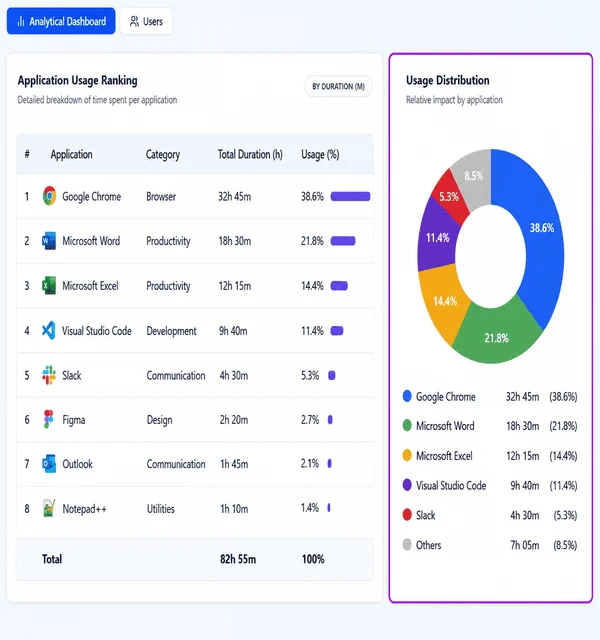Click the # column header
Image resolution: width=600 pixels, height=640 pixels.
pos(27,154)
